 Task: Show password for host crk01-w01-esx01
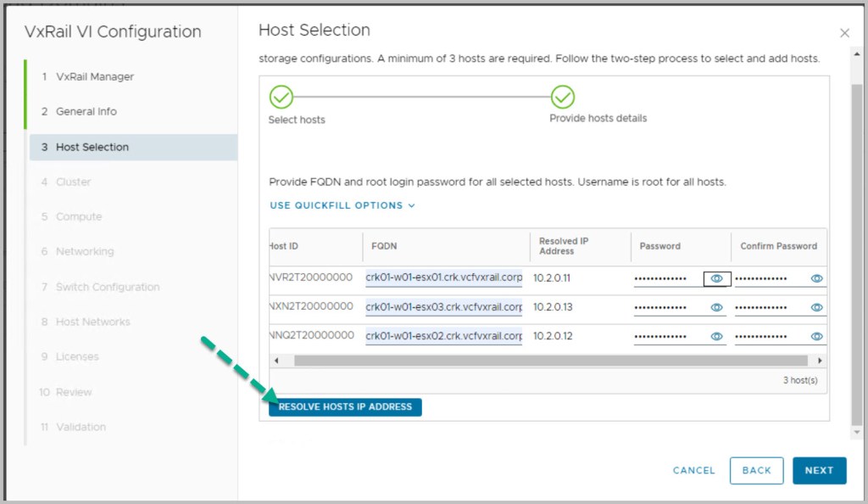716,278
